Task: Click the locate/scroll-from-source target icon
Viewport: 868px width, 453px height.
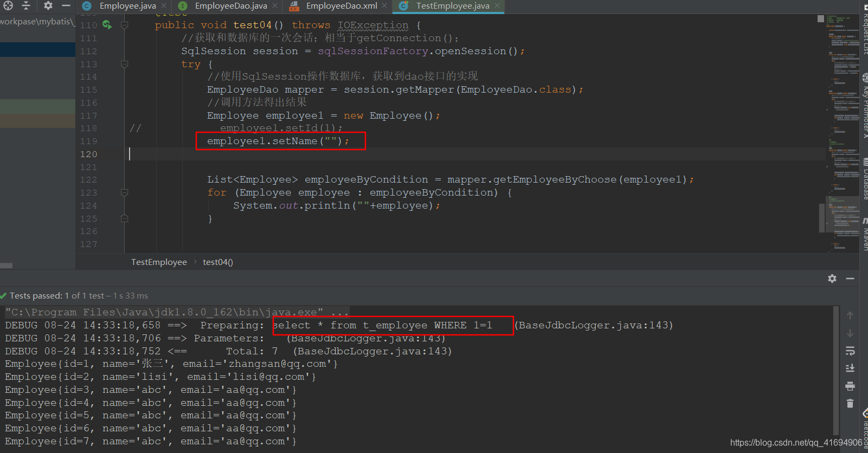Action: [8, 5]
